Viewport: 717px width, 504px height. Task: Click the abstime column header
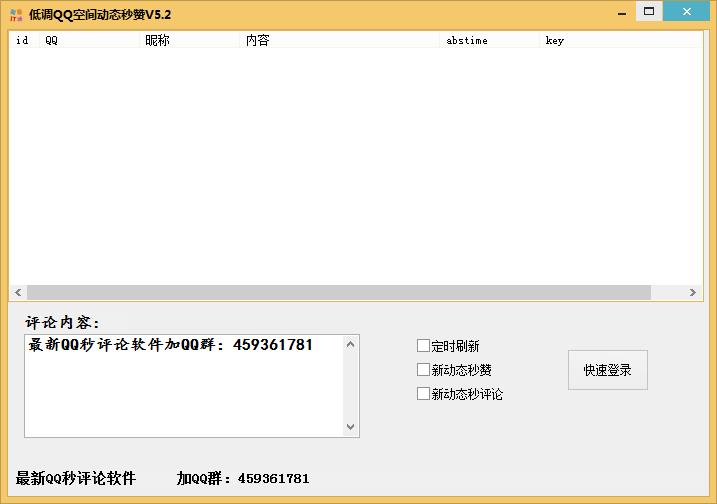click(490, 40)
